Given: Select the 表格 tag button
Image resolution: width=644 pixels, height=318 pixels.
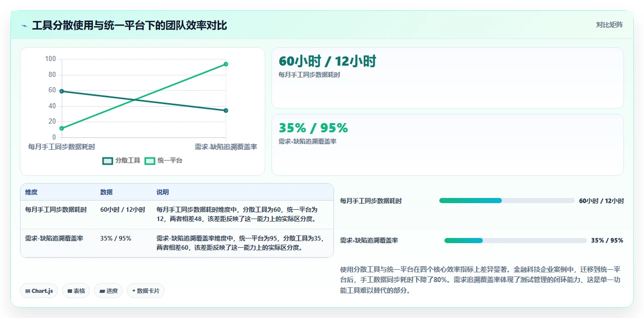Looking at the screenshot, I should [76, 291].
